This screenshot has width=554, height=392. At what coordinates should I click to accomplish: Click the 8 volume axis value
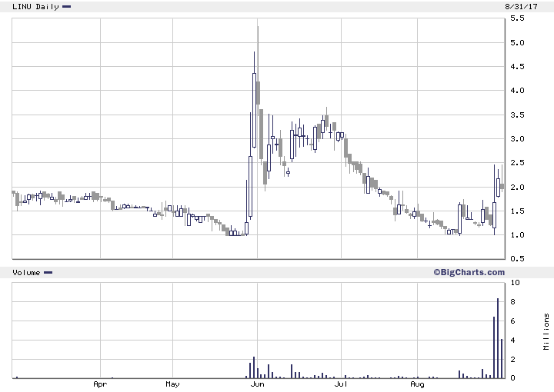(512, 302)
